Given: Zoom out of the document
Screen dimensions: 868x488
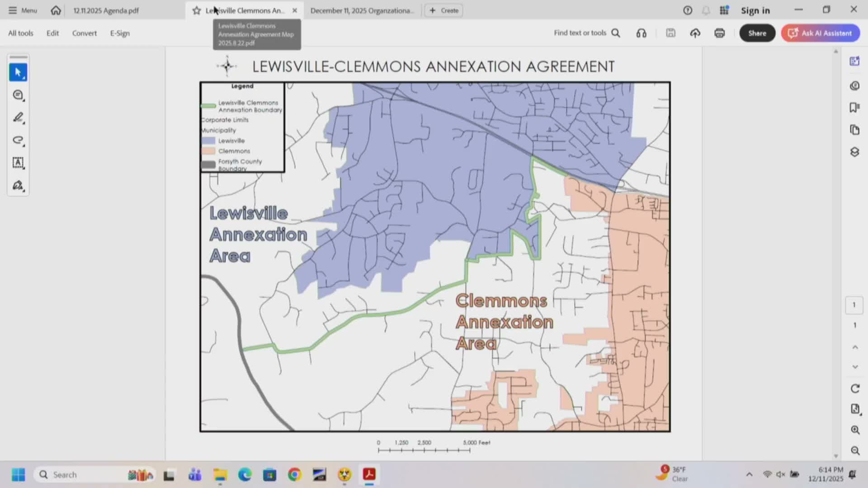Looking at the screenshot, I should pyautogui.click(x=854, y=450).
